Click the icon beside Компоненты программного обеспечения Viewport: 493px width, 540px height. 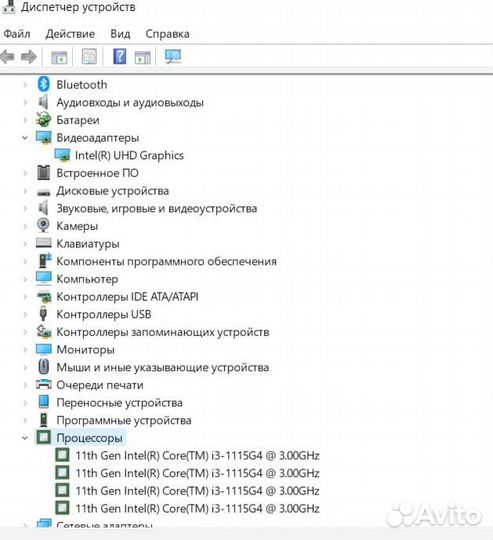[x=44, y=261]
